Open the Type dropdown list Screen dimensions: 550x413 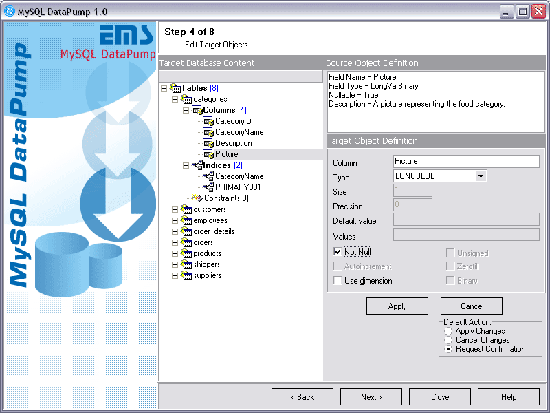tap(481, 176)
